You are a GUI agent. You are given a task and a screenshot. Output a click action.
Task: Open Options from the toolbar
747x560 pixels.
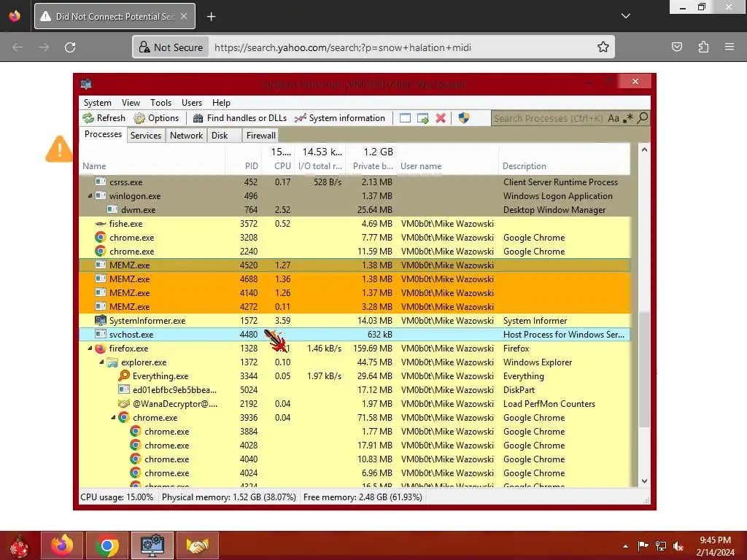click(156, 118)
